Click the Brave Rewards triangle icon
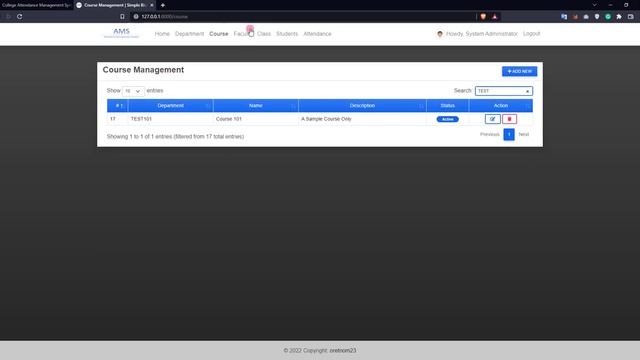Viewport: 640px width, 360px height. (x=495, y=16)
